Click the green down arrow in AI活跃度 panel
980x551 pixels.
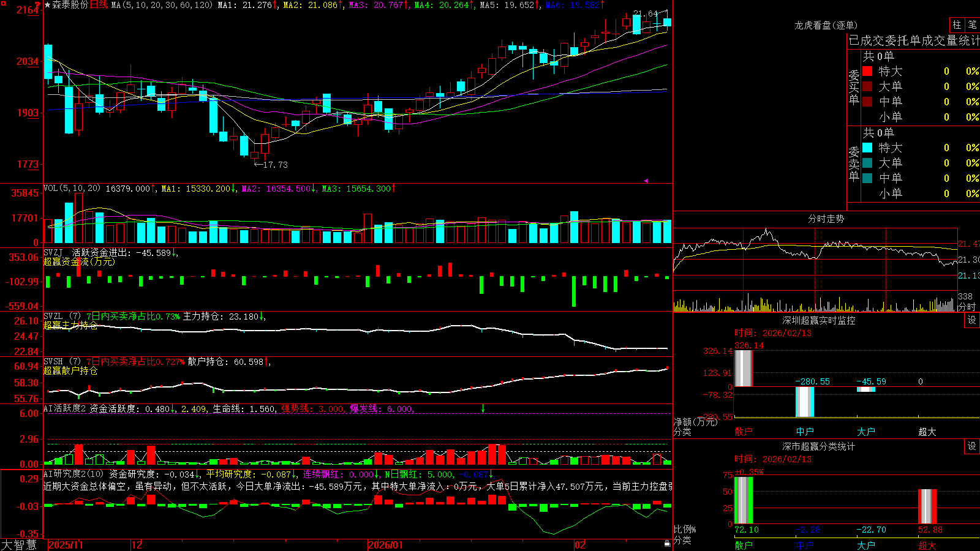[483, 408]
